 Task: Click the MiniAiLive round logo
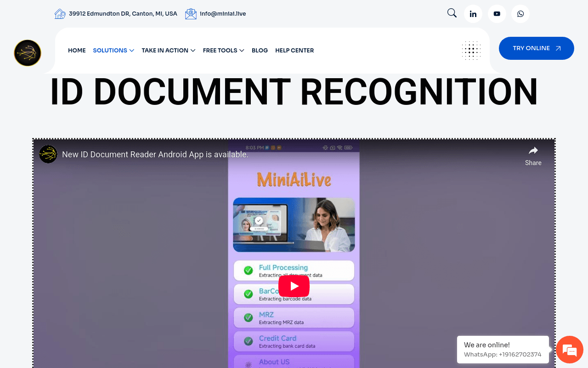[x=28, y=53]
